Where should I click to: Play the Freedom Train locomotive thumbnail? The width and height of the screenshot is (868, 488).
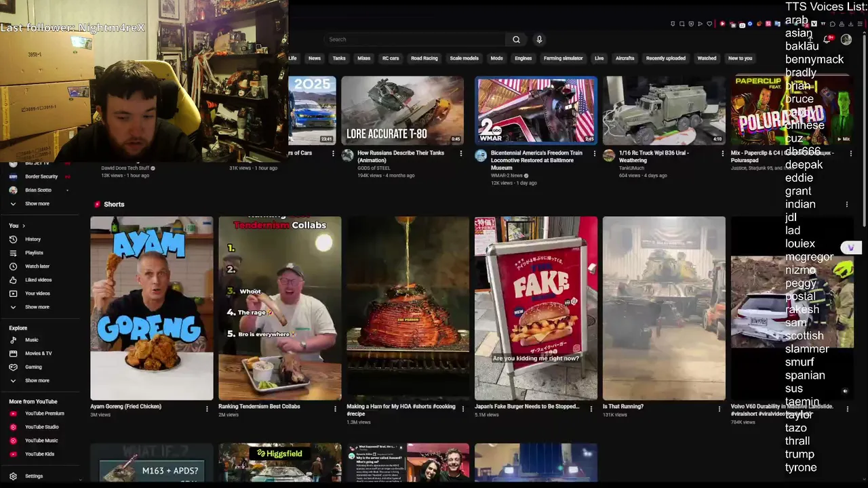[x=536, y=110]
